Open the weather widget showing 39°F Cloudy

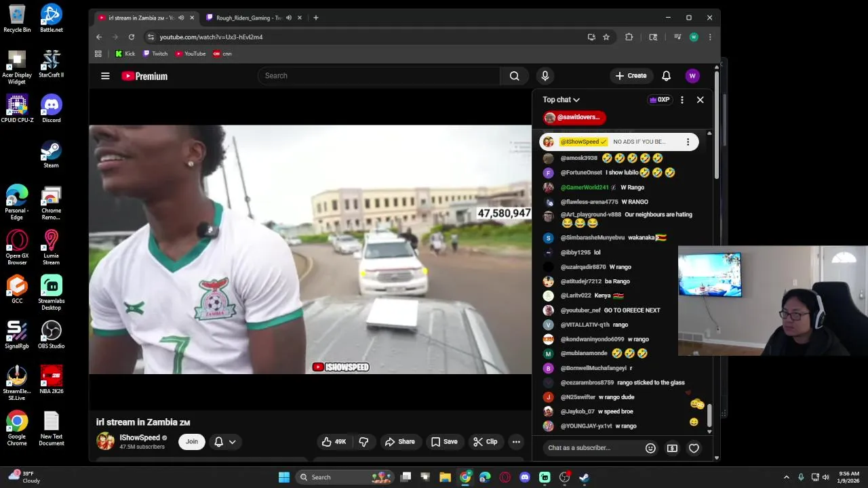24,477
